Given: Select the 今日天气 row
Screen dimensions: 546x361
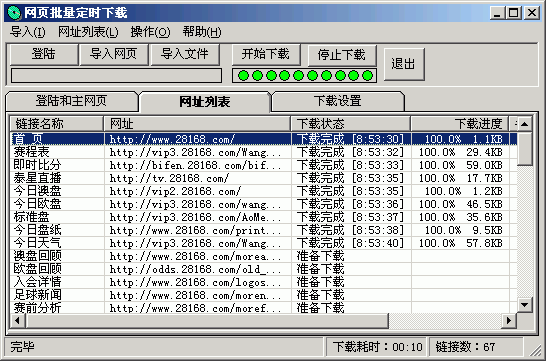Looking at the screenshot, I should point(263,243).
